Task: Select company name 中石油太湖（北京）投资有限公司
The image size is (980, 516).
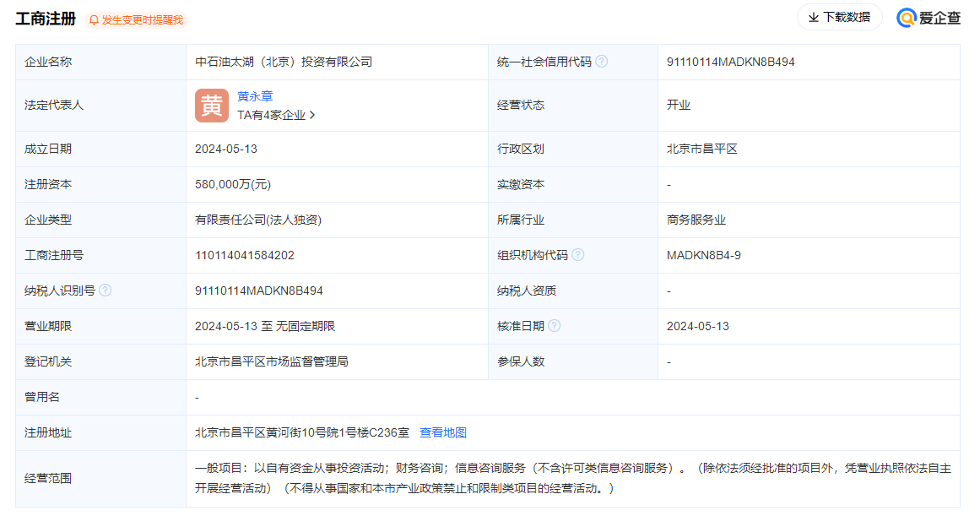Action: [x=284, y=62]
